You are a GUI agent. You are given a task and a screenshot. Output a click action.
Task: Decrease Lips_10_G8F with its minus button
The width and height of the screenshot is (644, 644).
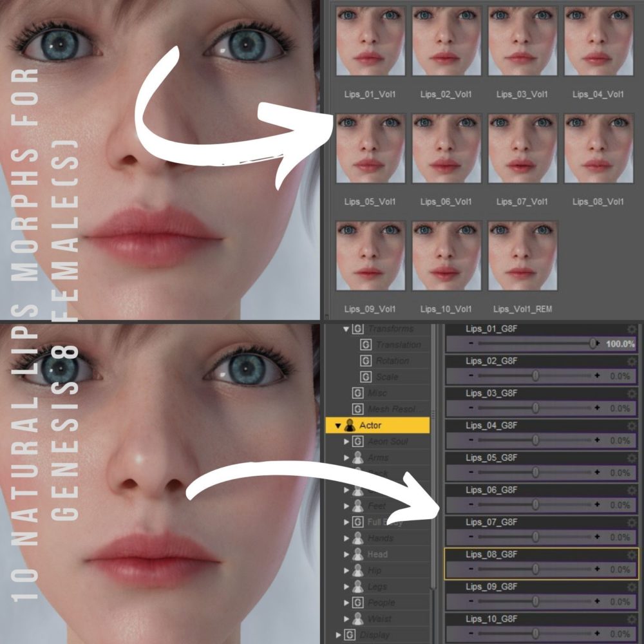click(x=471, y=633)
